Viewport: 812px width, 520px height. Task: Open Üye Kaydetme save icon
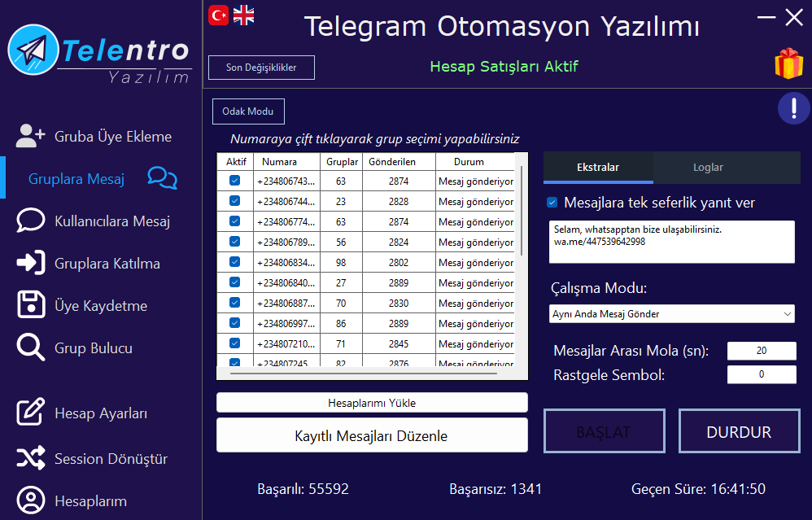coord(31,306)
